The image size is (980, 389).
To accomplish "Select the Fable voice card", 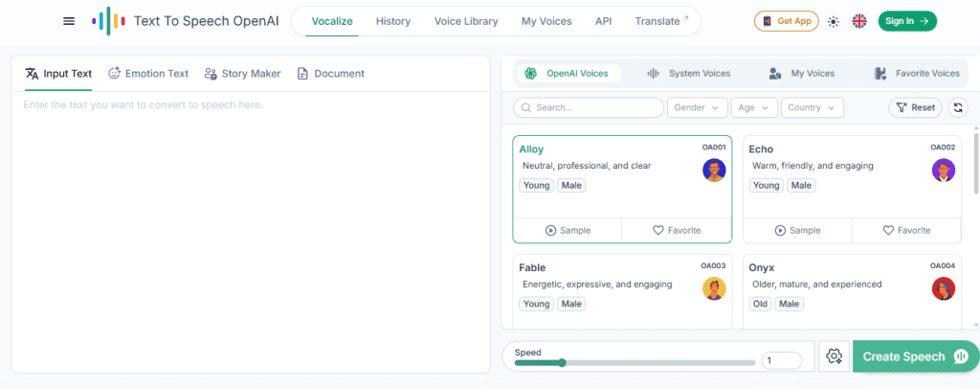I will (622, 291).
